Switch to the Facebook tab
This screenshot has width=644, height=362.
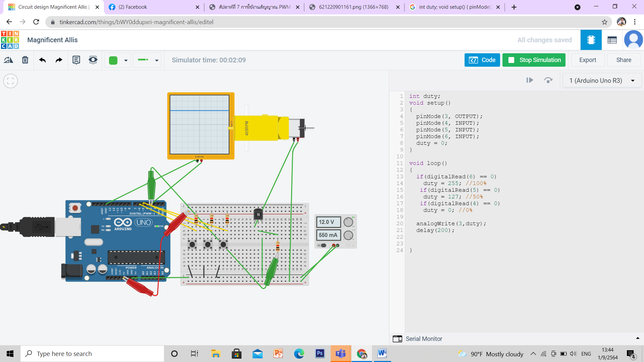[x=154, y=7]
